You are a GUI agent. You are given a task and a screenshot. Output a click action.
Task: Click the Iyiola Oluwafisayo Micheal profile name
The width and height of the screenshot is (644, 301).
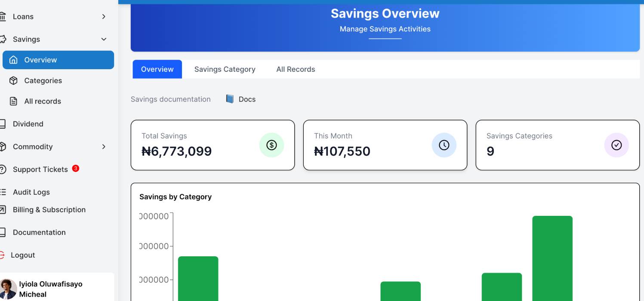(x=51, y=289)
